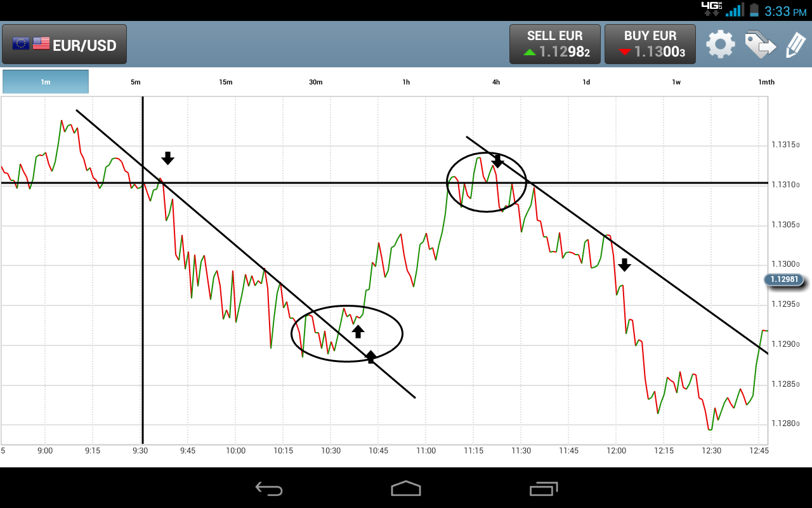Viewport: 812px width, 508px height.
Task: Click the 1.13150 price axis label
Action: click(785, 145)
